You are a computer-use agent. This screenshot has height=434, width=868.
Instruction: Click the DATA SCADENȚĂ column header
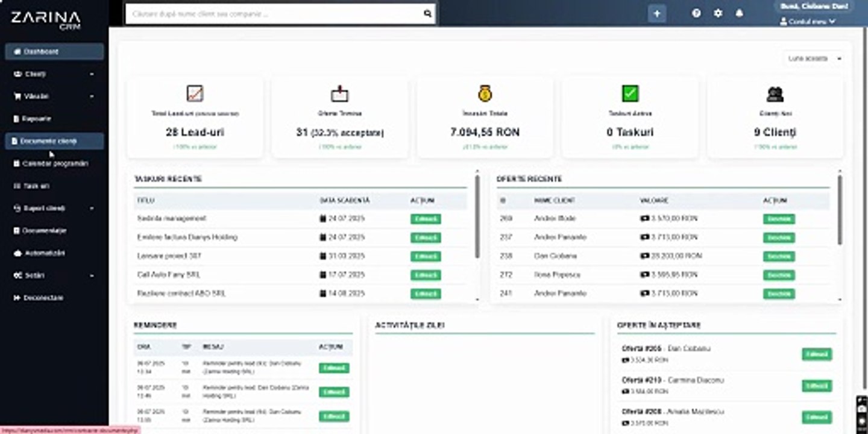pyautogui.click(x=345, y=200)
